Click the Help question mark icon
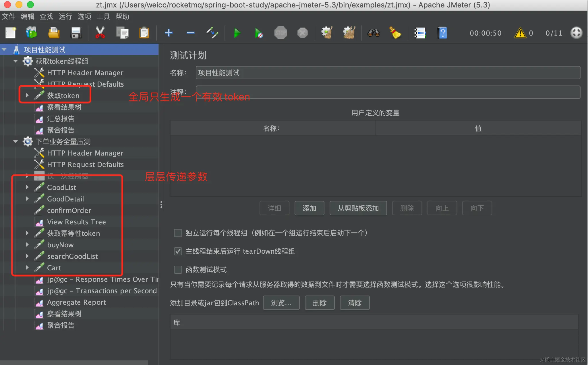The width and height of the screenshot is (588, 365). pos(442,33)
